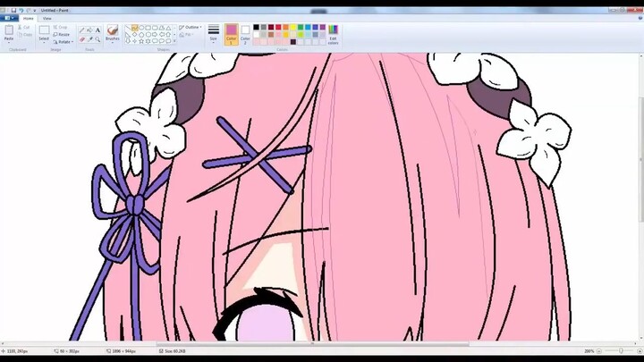Click the Resize button
This screenshot has width=644, height=362.
click(x=61, y=35)
